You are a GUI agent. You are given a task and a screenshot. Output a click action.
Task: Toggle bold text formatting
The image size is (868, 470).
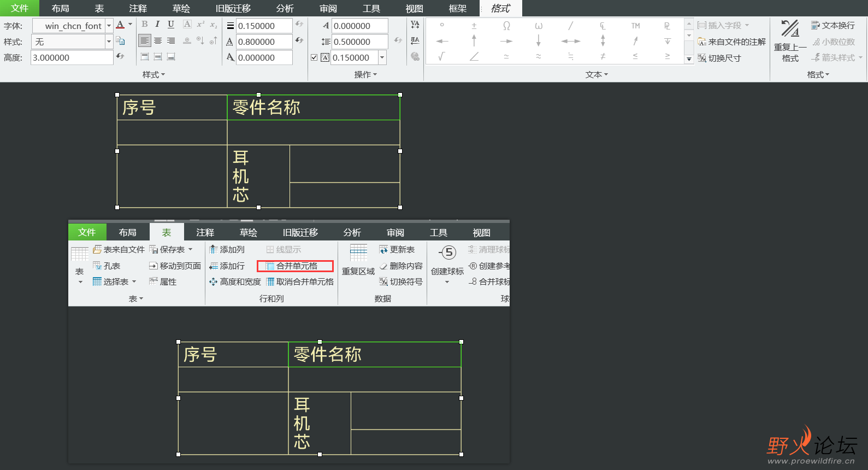point(144,24)
